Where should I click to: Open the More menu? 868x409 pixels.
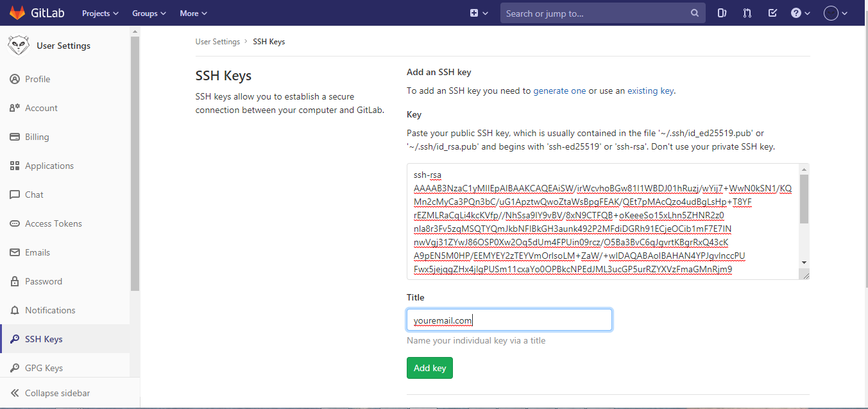[x=193, y=13]
